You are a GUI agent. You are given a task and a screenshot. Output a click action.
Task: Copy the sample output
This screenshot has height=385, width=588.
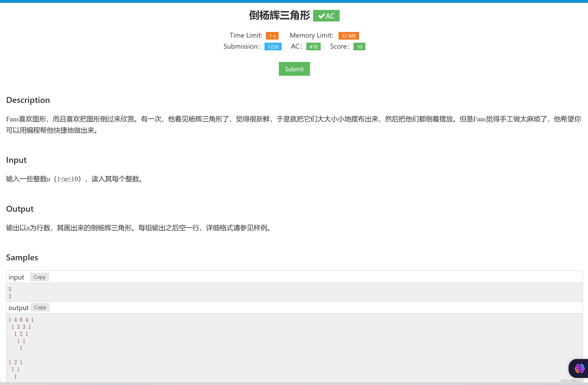[40, 307]
